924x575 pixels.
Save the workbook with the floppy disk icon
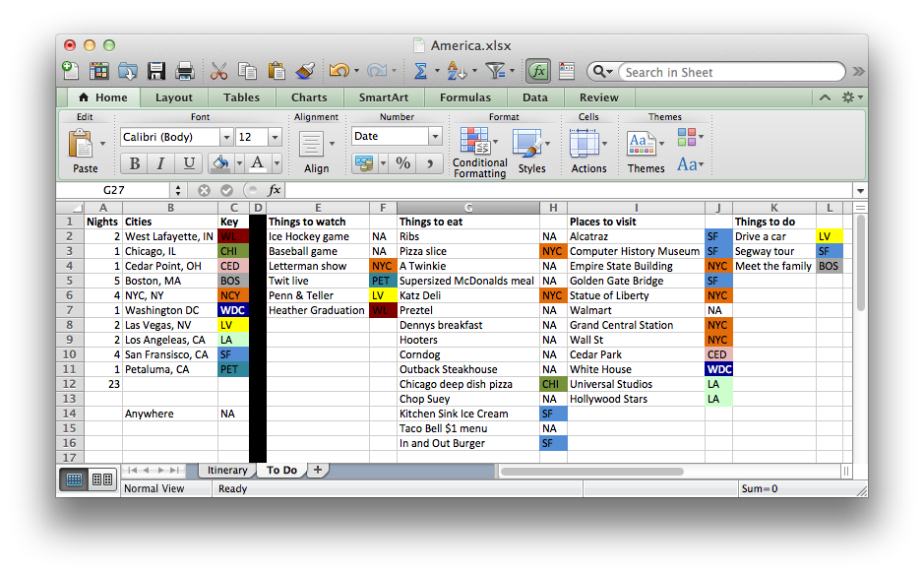point(156,71)
